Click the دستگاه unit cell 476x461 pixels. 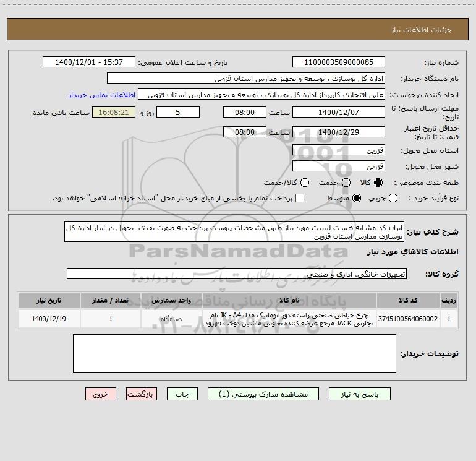coord(171,319)
